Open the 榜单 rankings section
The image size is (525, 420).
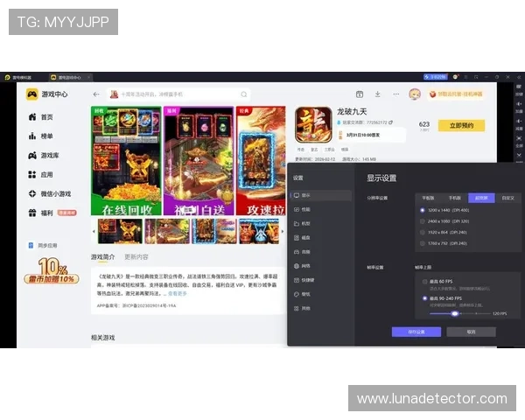click(x=40, y=136)
